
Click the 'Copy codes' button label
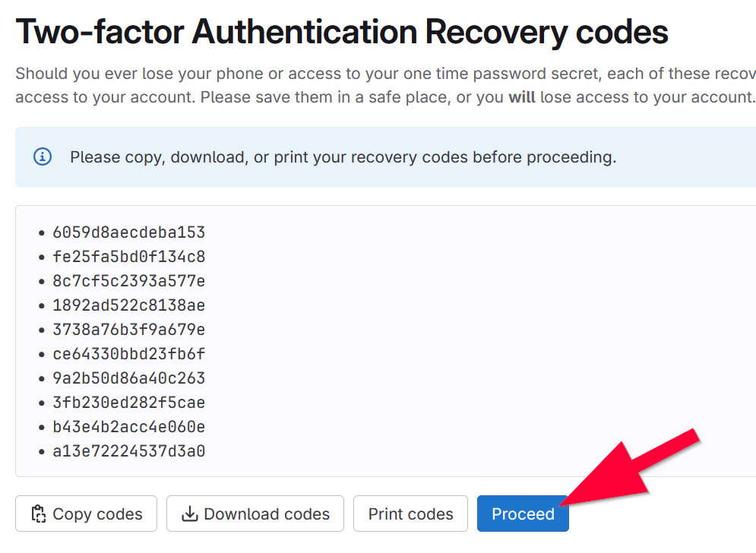(97, 514)
